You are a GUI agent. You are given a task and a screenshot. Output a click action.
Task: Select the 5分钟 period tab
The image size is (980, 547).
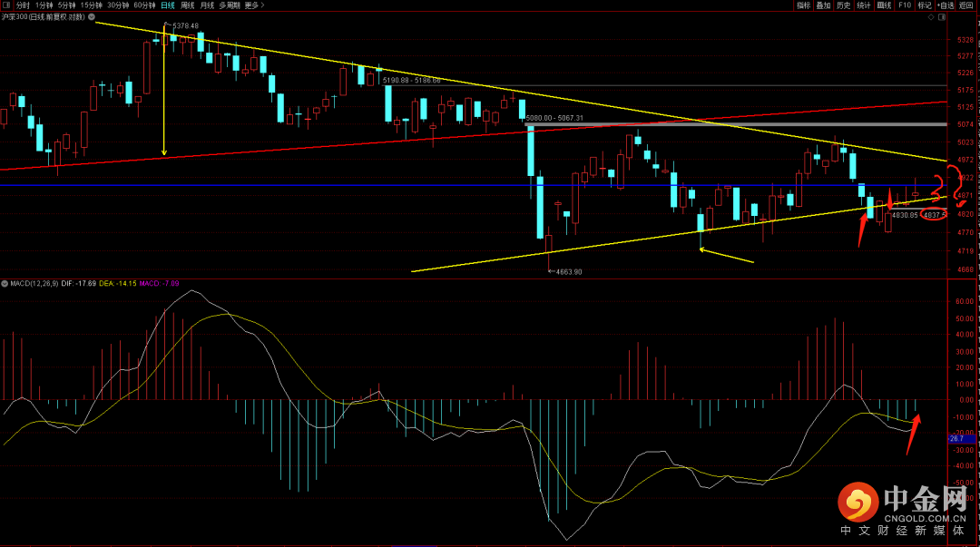(66, 5)
